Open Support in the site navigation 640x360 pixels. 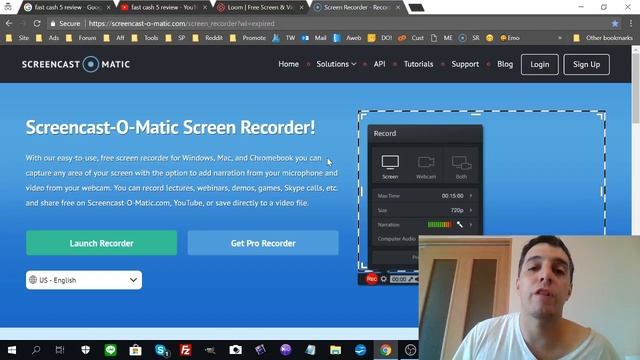point(465,64)
